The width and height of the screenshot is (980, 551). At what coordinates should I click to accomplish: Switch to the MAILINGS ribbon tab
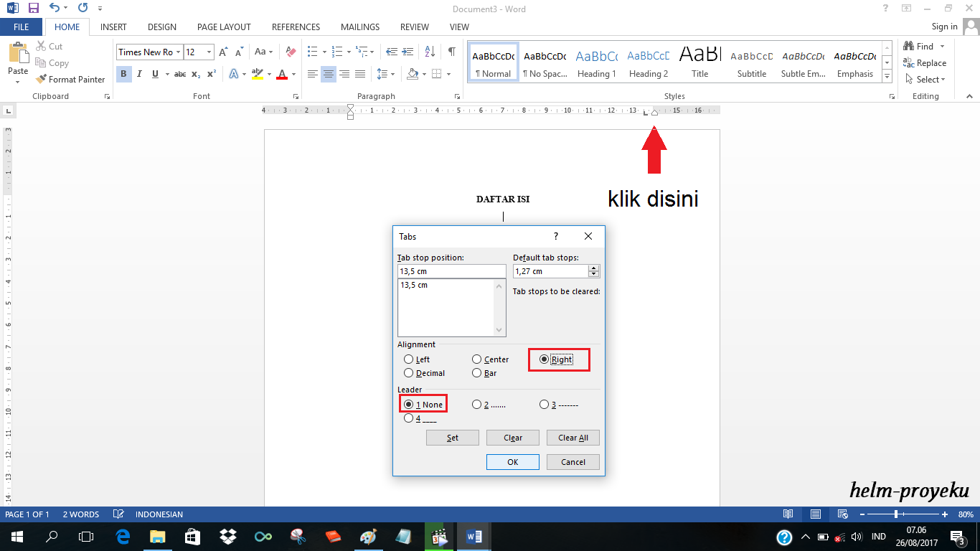(359, 27)
